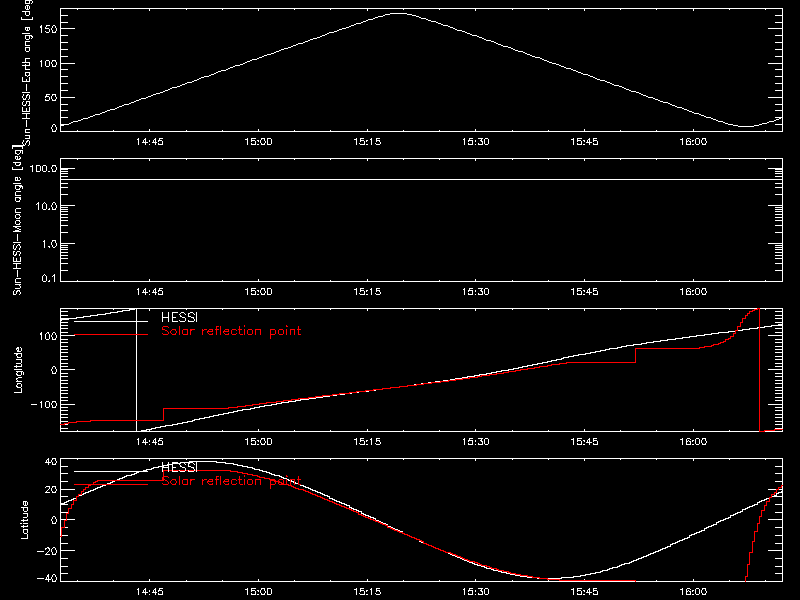This screenshot has width=800, height=600.
Task: Click 15:15 time label under Latitude plot
Action: (367, 592)
